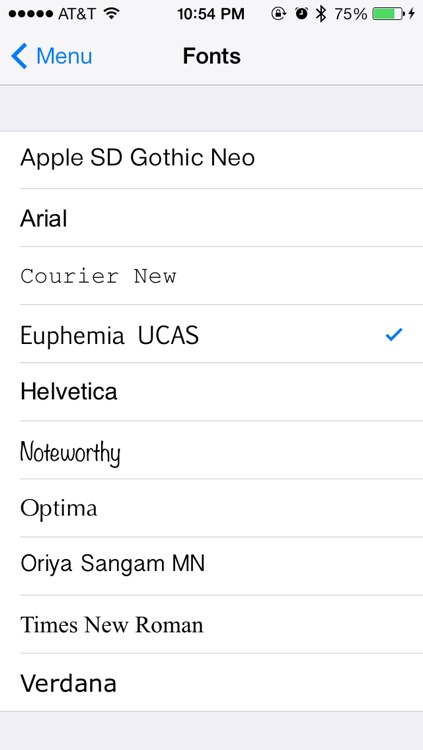Select the Arial font option
Screen dimensions: 423x750
point(212,218)
